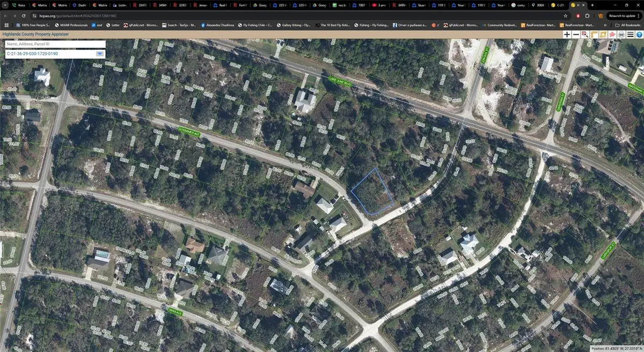Select the area measurement tool
The image size is (644, 352).
[x=602, y=34]
